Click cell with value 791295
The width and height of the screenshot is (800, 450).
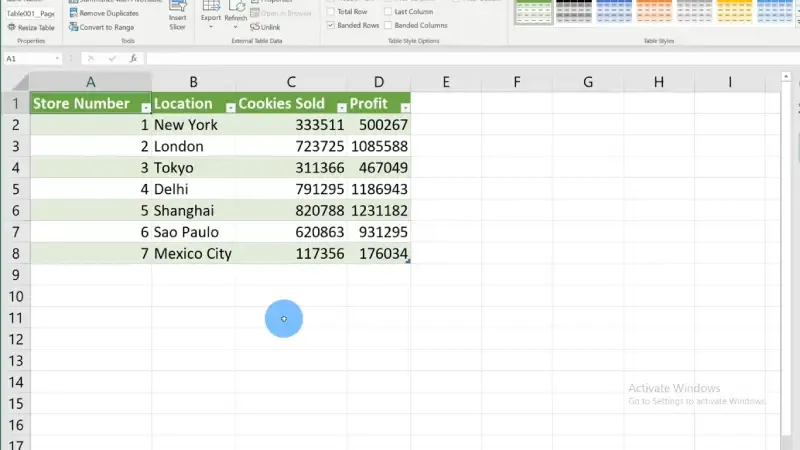291,189
